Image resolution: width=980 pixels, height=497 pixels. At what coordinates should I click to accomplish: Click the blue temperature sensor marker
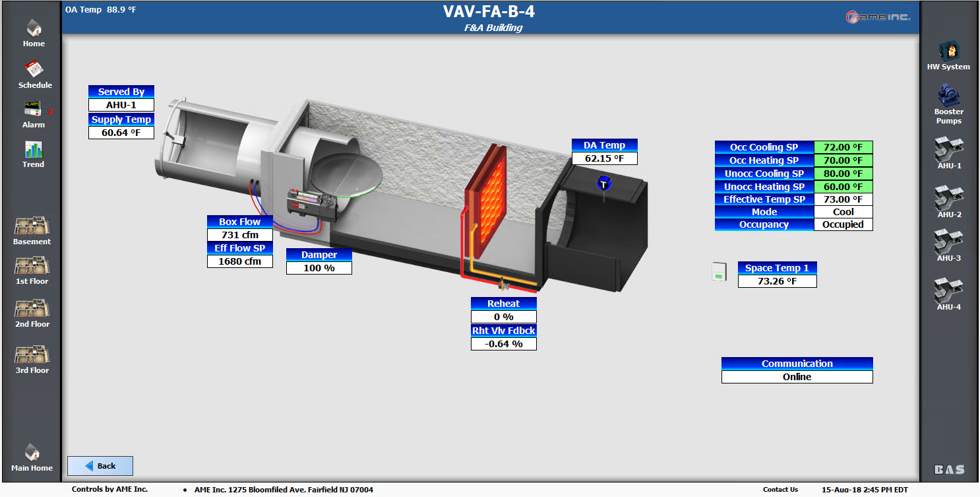[603, 184]
